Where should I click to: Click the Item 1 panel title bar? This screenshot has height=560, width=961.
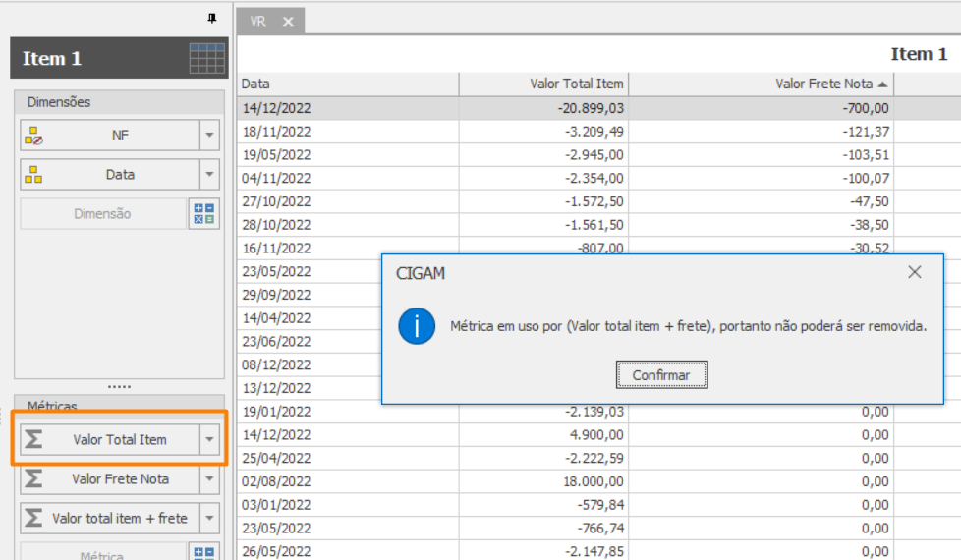pyautogui.click(x=120, y=58)
